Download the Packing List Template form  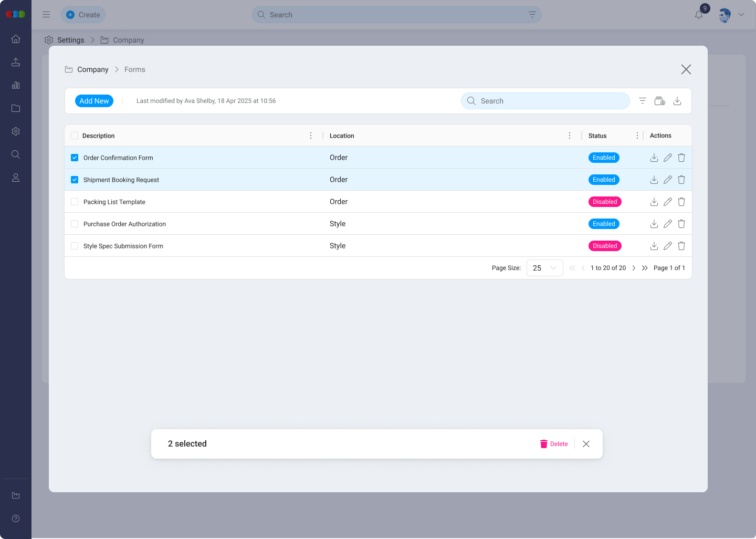coord(654,201)
